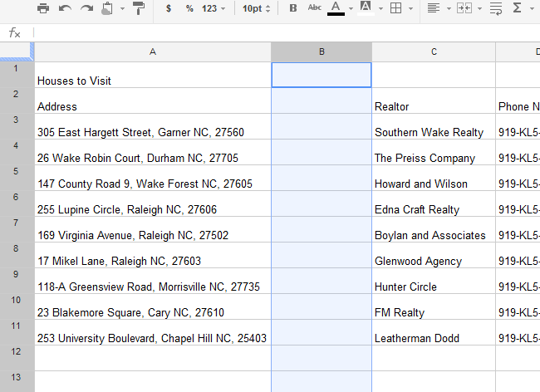540x392 pixels.
Task: Click cell '255 Lupine Circle, Raleigh NC, 27606'
Action: click(x=153, y=203)
